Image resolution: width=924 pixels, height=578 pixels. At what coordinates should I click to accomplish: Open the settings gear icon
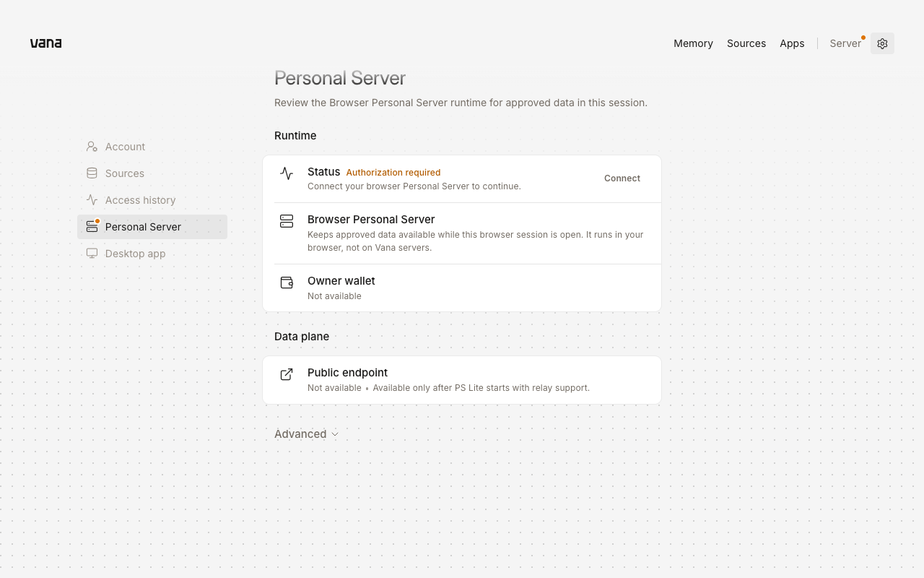882,43
